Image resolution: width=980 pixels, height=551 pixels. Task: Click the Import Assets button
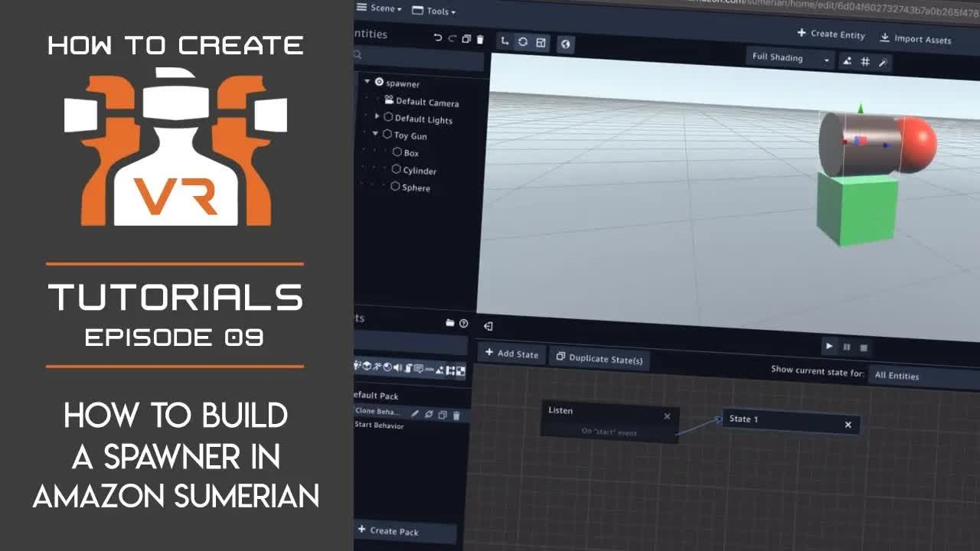coord(916,38)
